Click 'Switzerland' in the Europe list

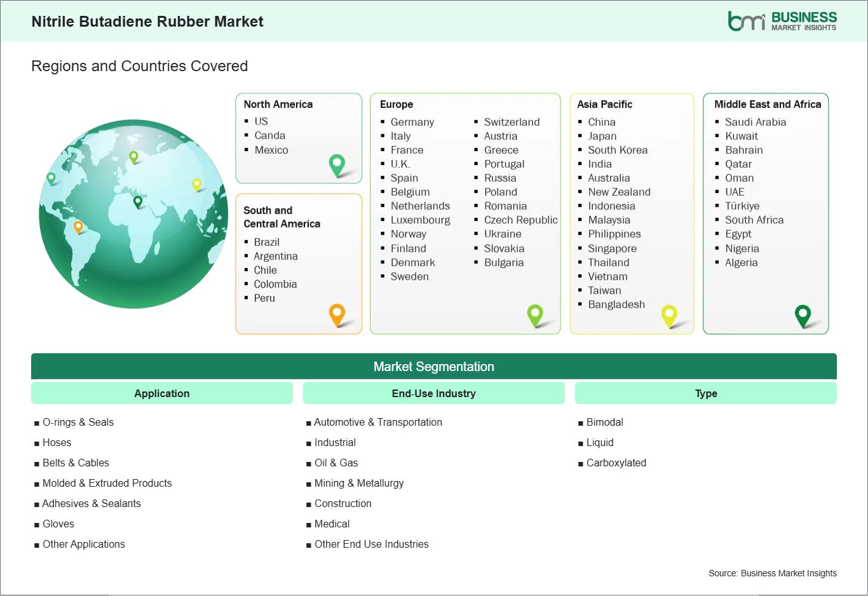pyautogui.click(x=512, y=122)
